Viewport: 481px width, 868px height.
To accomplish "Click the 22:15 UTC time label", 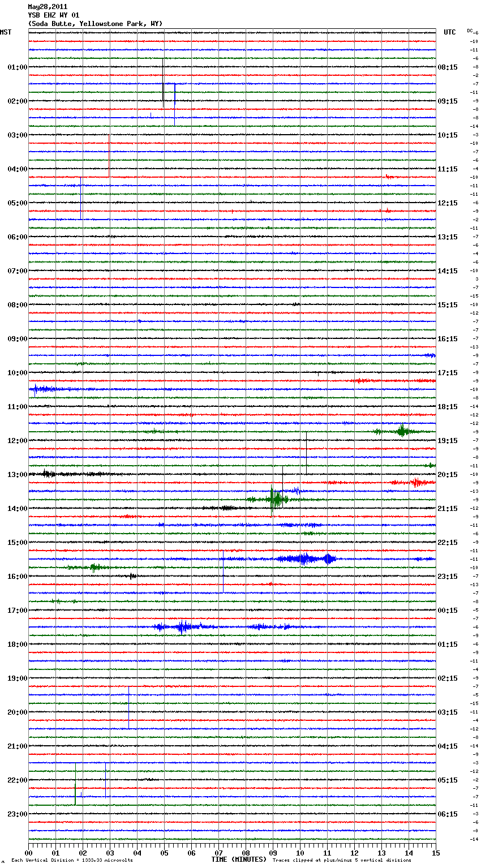I will pyautogui.click(x=448, y=543).
